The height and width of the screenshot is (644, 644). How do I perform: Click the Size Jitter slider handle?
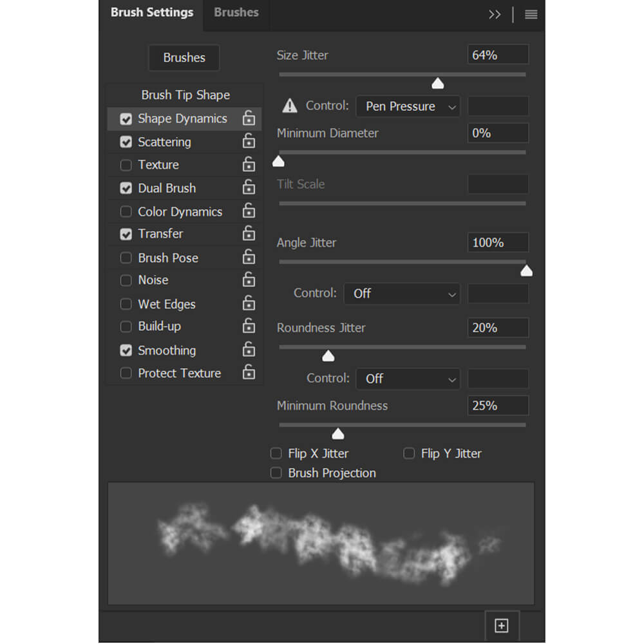click(x=438, y=83)
